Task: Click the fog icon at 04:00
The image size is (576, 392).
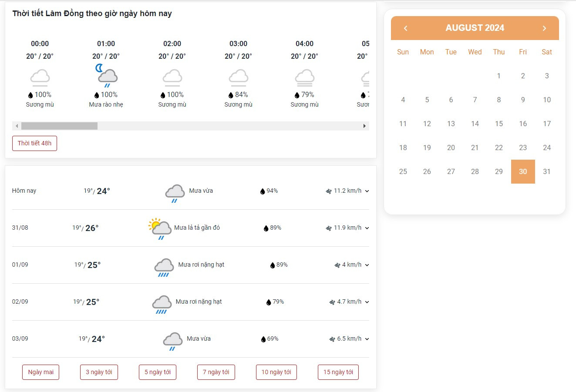Action: click(305, 78)
